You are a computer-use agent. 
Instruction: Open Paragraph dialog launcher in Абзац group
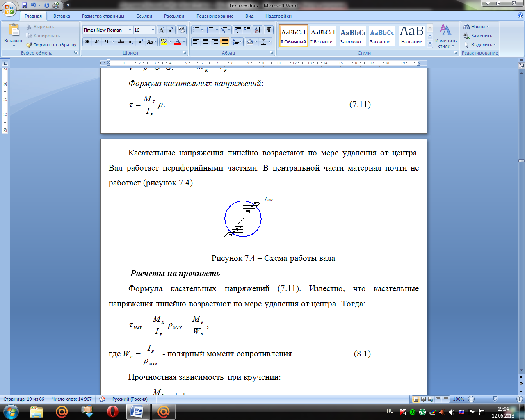click(x=272, y=53)
